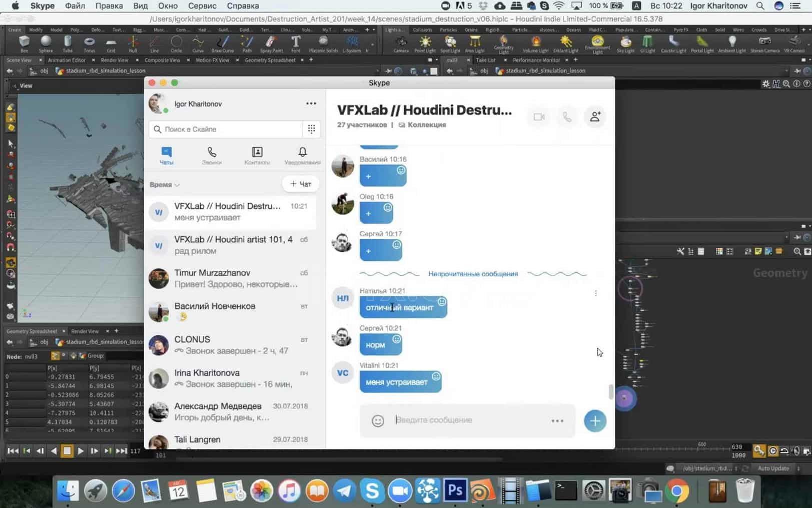Viewport: 812px width, 508px height.
Task: Open Skype Файл menu
Action: pyautogui.click(x=75, y=6)
